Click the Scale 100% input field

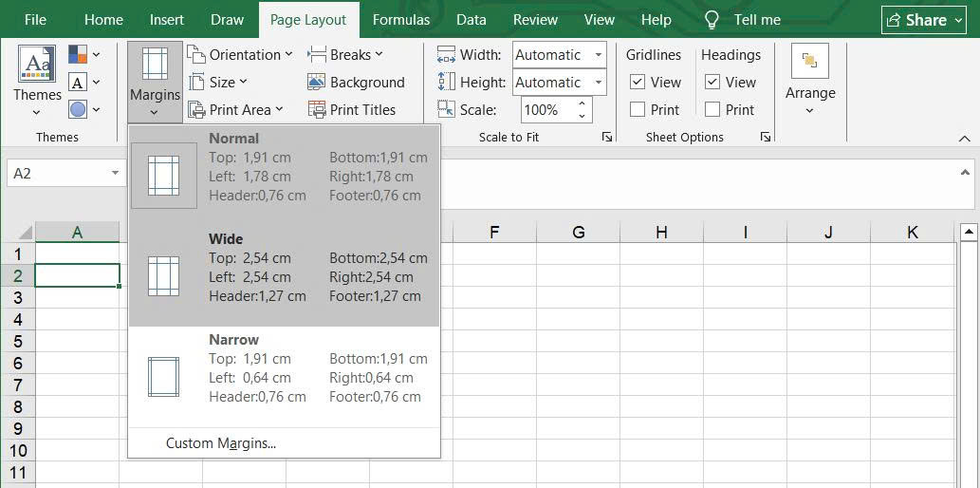[547, 110]
